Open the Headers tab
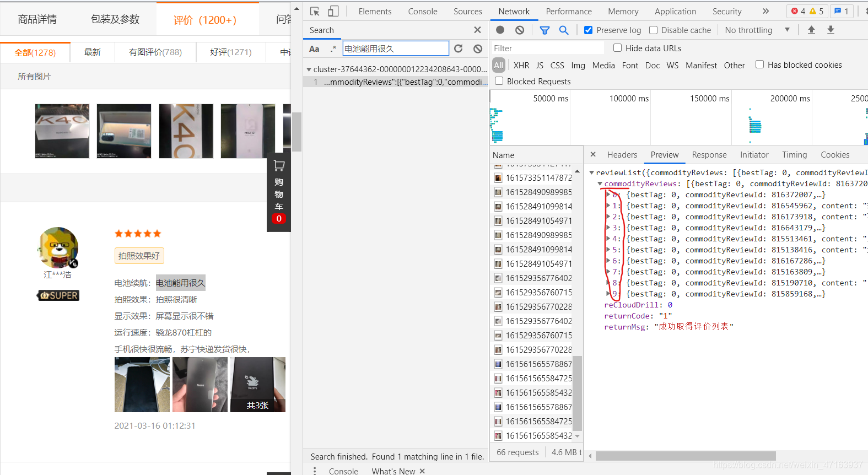Screen dimensions: 868x475 (x=622, y=155)
